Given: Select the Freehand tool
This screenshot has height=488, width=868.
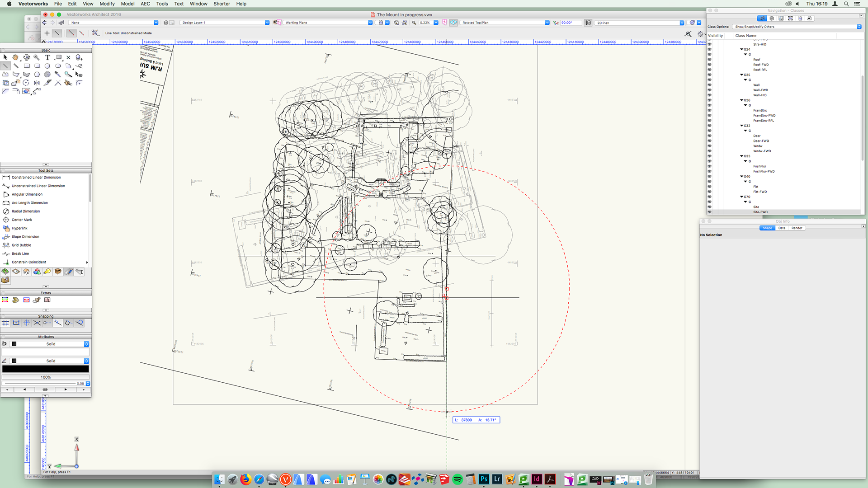Looking at the screenshot, I should pyautogui.click(x=79, y=66).
